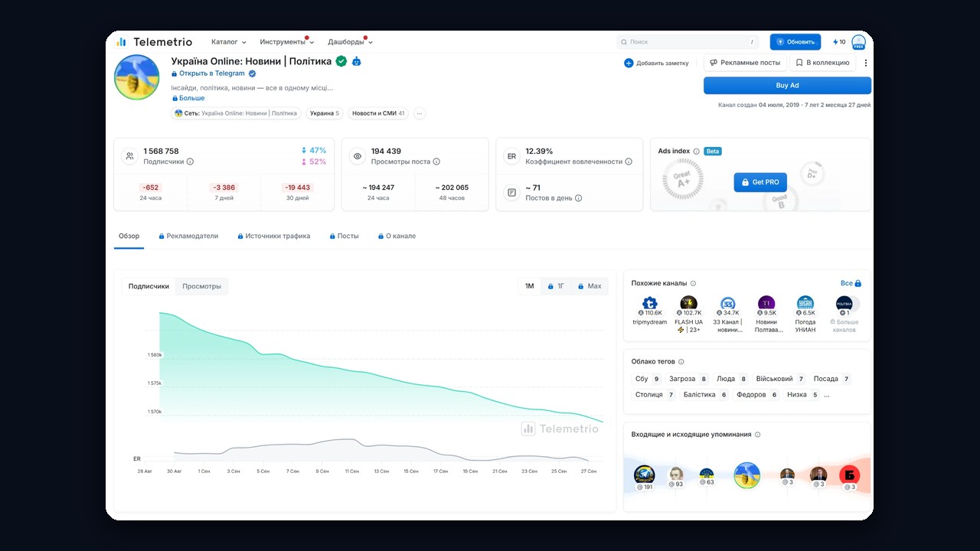
Task: Click the info icon next to Ads index
Action: click(696, 151)
